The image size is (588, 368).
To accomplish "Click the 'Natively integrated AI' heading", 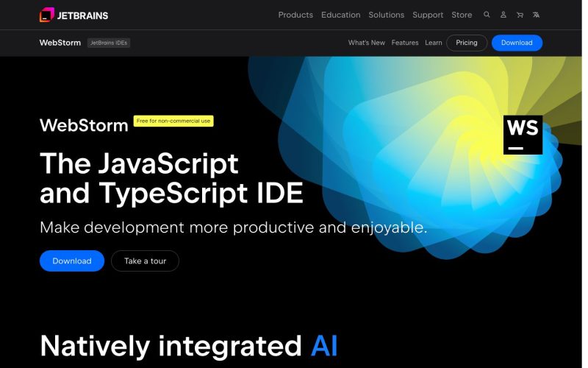I will click(x=189, y=346).
